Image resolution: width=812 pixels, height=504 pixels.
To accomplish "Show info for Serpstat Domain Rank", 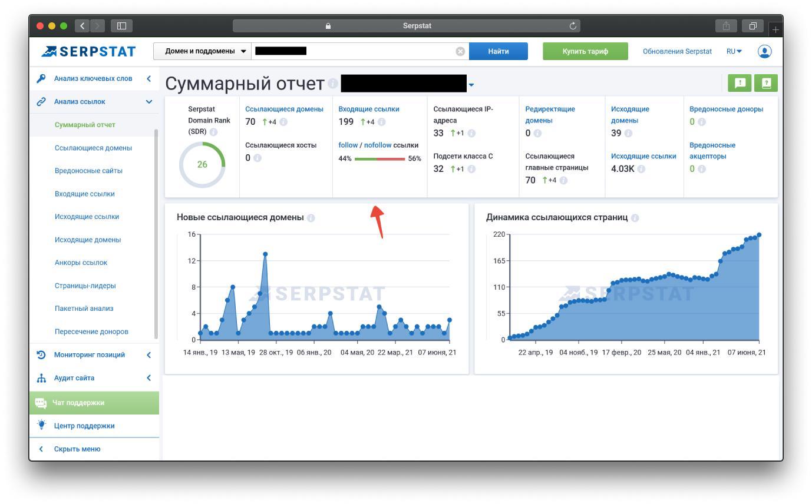I will point(213,132).
